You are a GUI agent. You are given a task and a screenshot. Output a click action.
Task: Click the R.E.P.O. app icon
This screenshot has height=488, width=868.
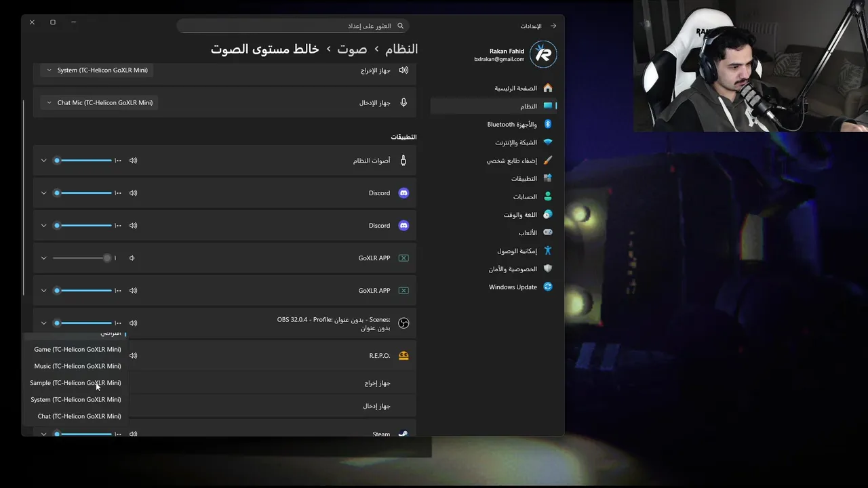coord(403,355)
